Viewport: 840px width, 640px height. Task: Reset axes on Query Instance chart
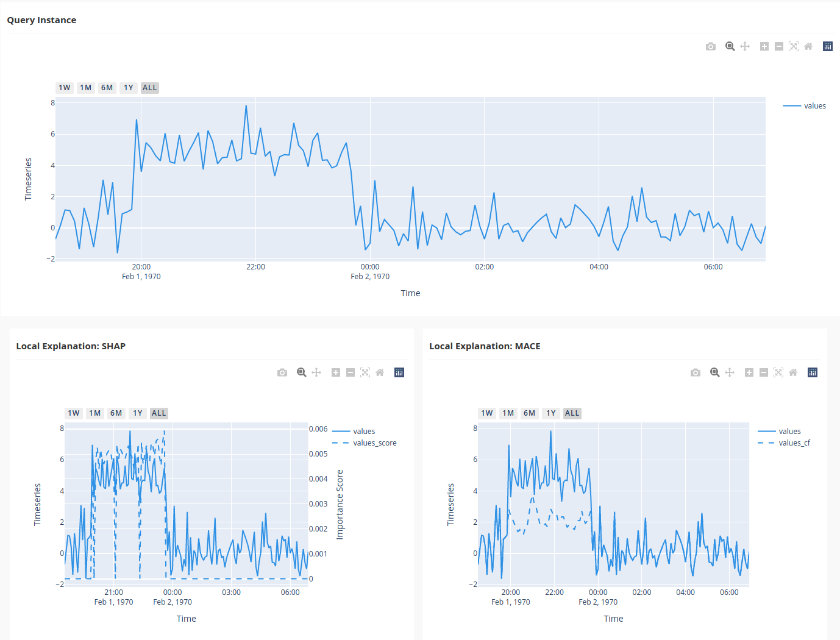click(808, 46)
